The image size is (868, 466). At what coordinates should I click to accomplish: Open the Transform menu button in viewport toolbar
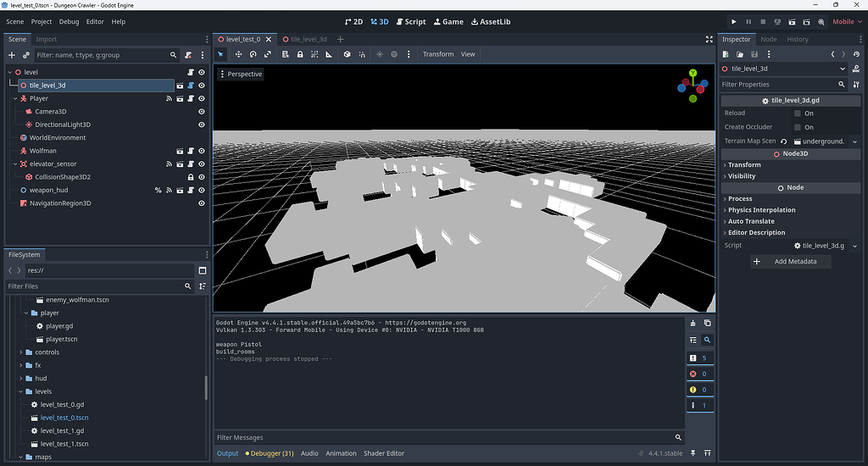point(438,54)
